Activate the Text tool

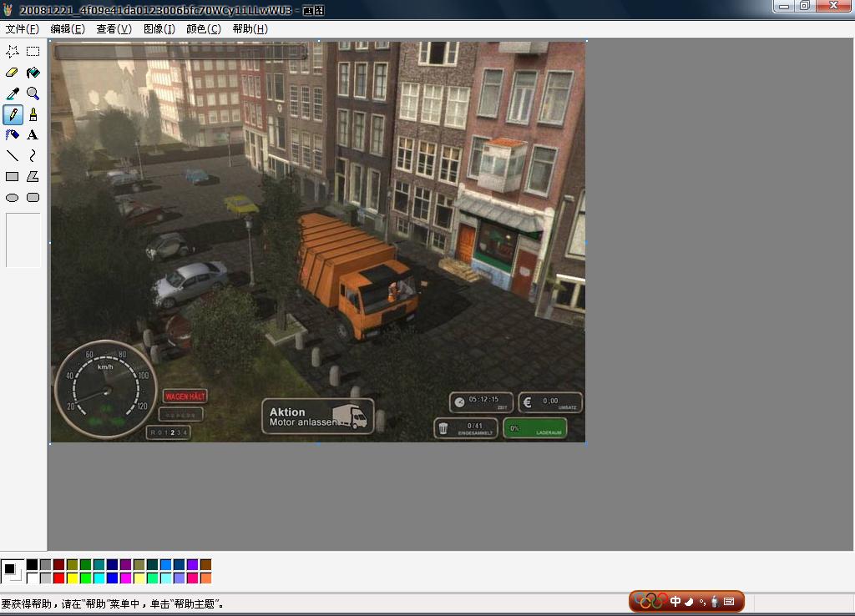(33, 134)
